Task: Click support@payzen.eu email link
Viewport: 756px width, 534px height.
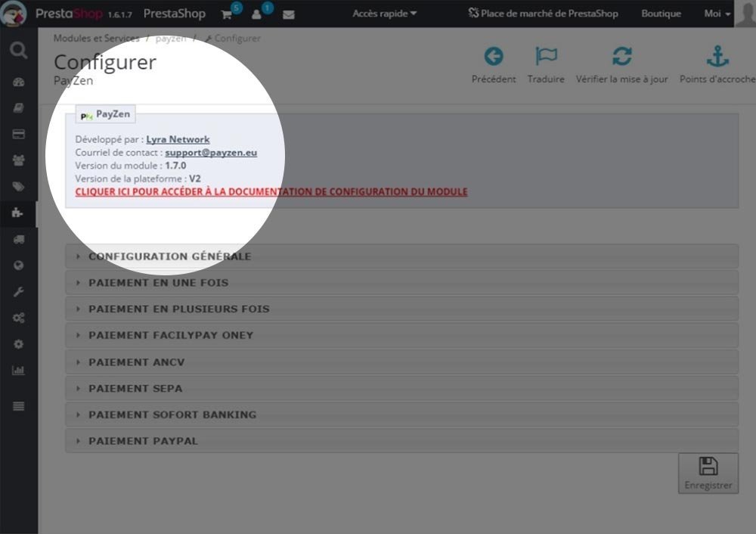Action: point(211,153)
